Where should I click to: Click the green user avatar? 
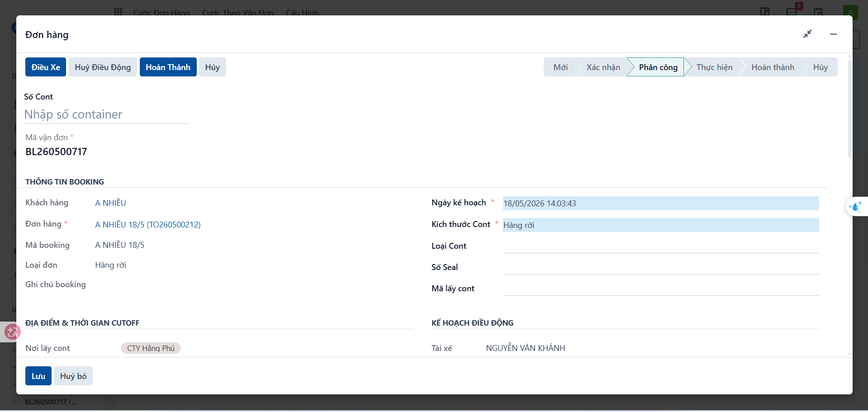pyautogui.click(x=850, y=11)
